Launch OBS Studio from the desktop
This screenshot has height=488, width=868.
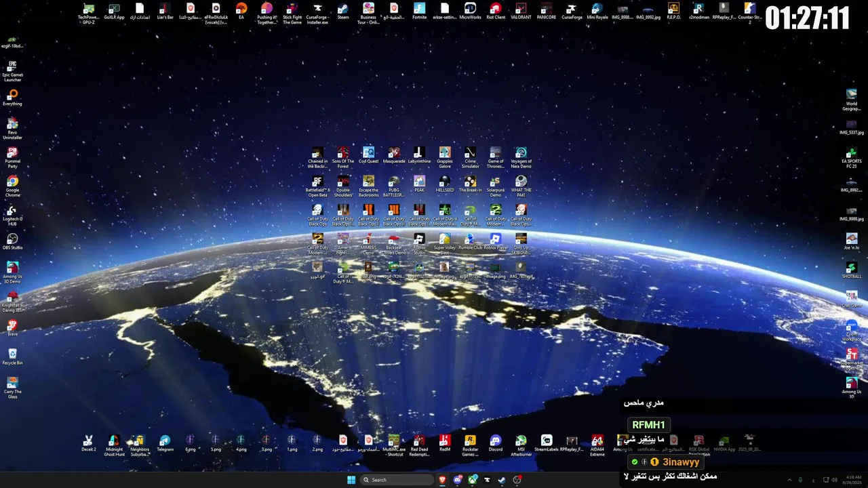point(12,242)
